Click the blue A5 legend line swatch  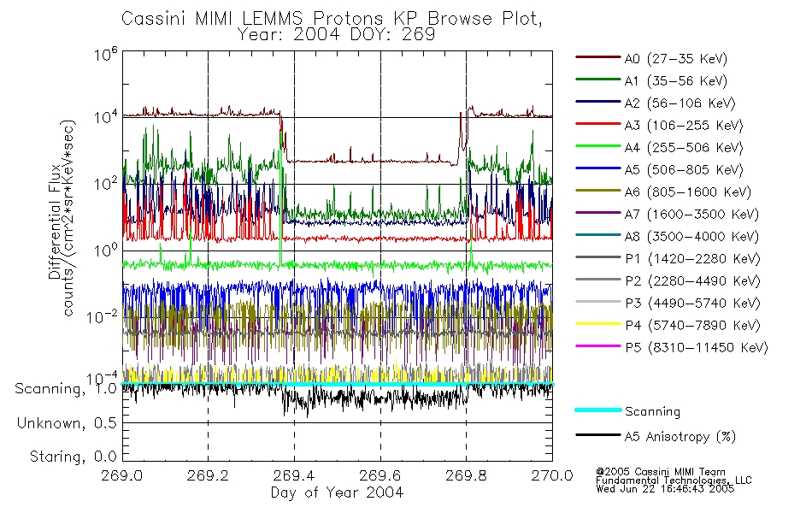click(598, 168)
